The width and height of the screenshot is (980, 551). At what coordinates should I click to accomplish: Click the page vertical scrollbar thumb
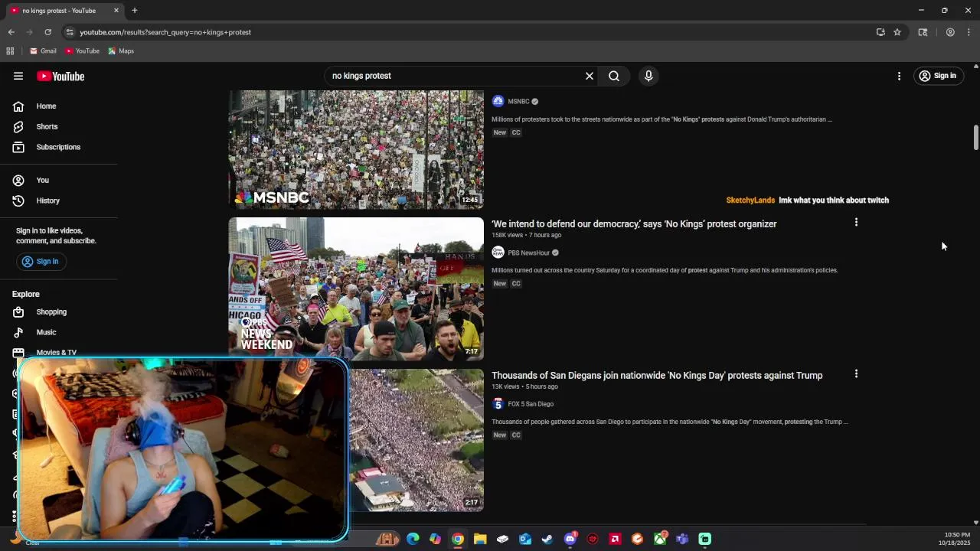[976, 138]
